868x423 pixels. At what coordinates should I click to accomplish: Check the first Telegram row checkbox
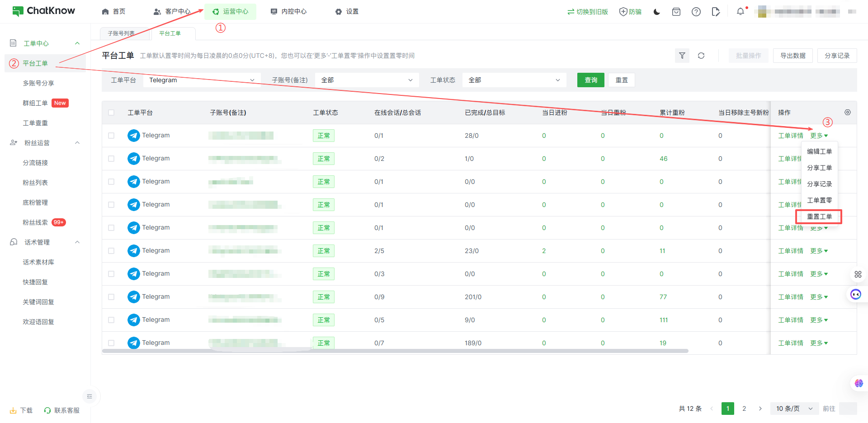pos(111,136)
